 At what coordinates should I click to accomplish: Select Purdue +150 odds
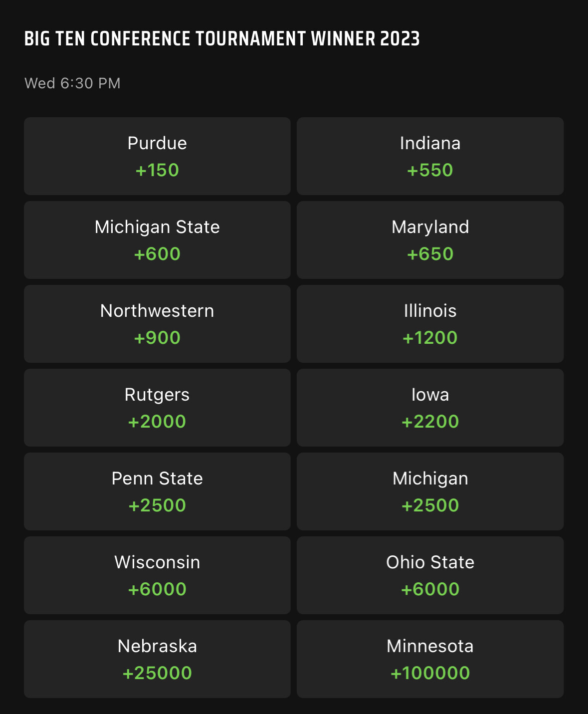click(x=157, y=156)
